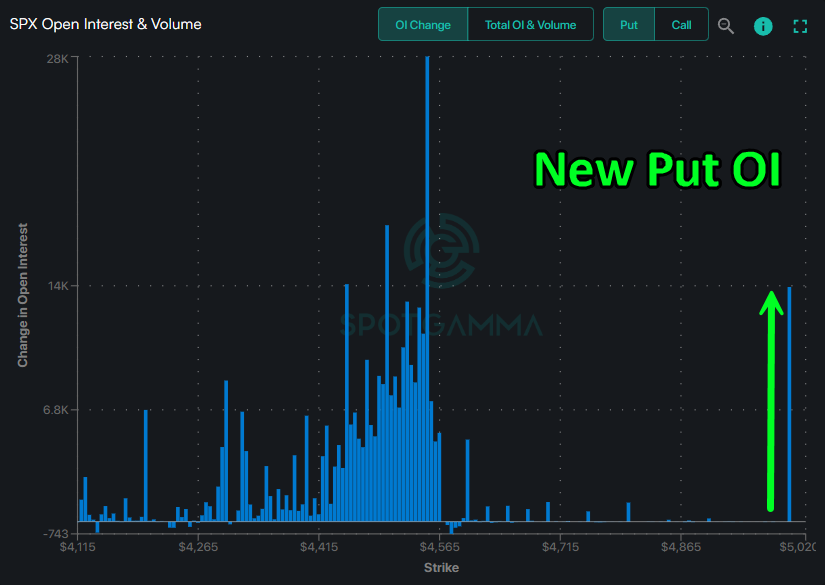Screen dimensions: 825x585
Task: Click the -743 y-axis label
Action: point(55,533)
